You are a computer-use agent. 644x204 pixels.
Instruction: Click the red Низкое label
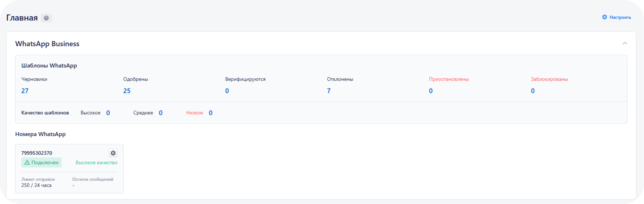194,113
